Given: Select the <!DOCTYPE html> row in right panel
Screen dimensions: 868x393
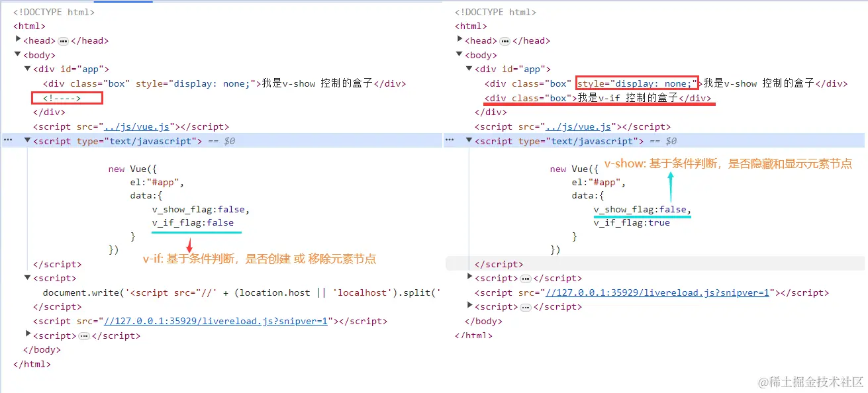Looking at the screenshot, I should 495,12.
